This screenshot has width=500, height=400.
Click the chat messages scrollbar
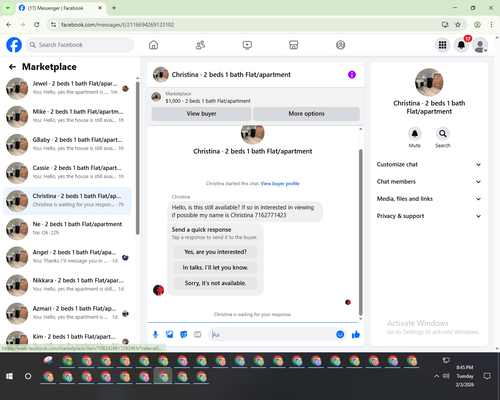pos(360,232)
